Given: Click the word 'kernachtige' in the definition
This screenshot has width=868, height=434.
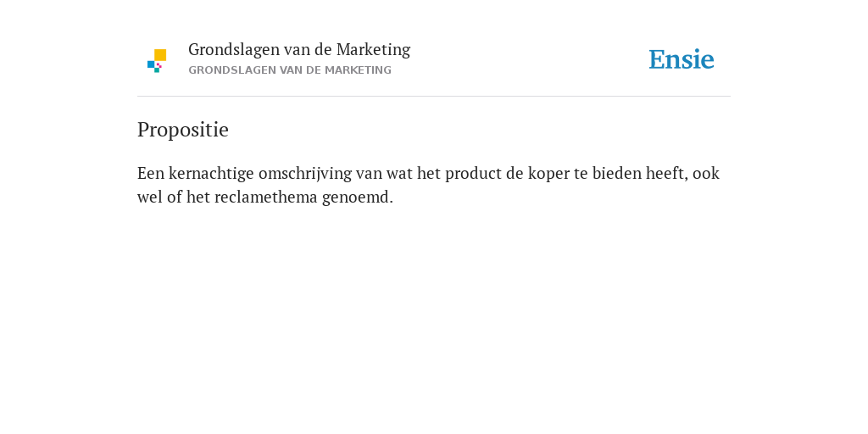Looking at the screenshot, I should pyautogui.click(x=211, y=174).
